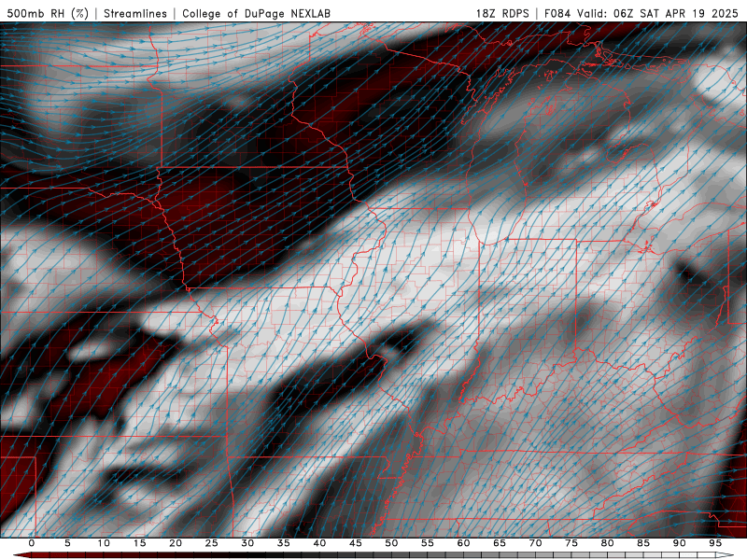Image resolution: width=747 pixels, height=560 pixels.
Task: Click the "75" tick label on color scale
Action: [571, 543]
